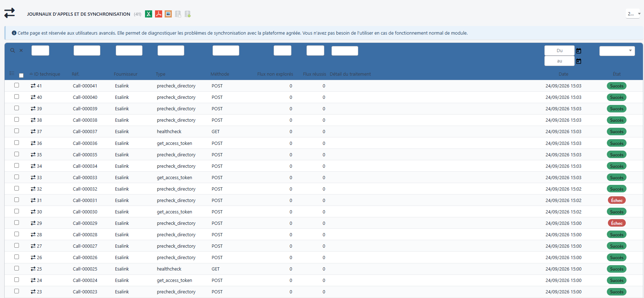Click the sync arrows icon of row 41
The height and width of the screenshot is (298, 644).
coord(33,86)
